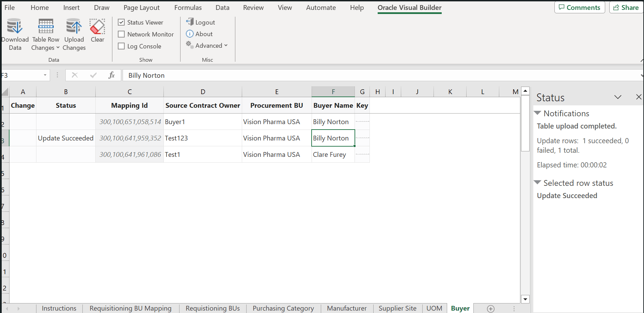Open the Advanced dropdown menu
This screenshot has width=644, height=313.
pos(225,45)
